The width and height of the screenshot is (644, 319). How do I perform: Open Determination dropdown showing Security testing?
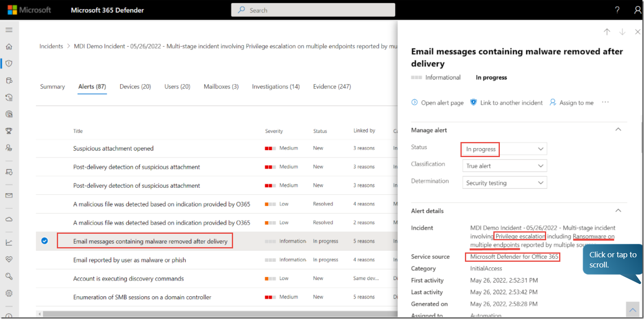505,183
